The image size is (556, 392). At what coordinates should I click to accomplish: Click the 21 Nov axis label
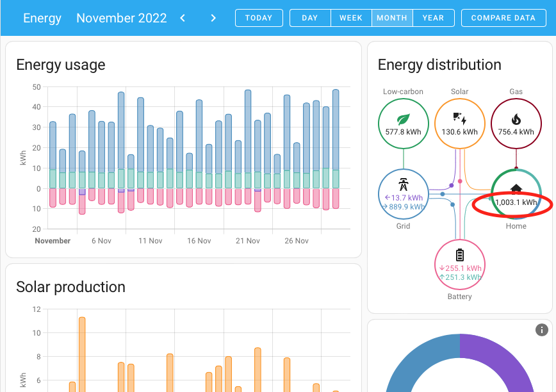247,241
